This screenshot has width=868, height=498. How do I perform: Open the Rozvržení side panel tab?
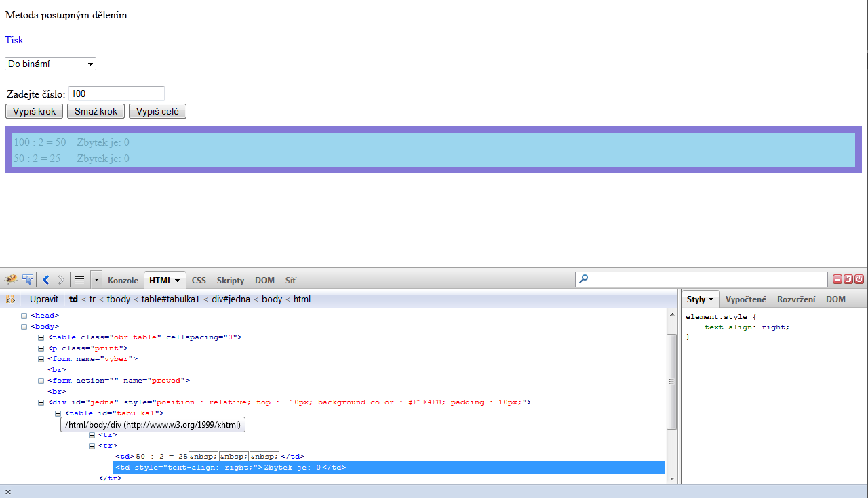(x=796, y=299)
